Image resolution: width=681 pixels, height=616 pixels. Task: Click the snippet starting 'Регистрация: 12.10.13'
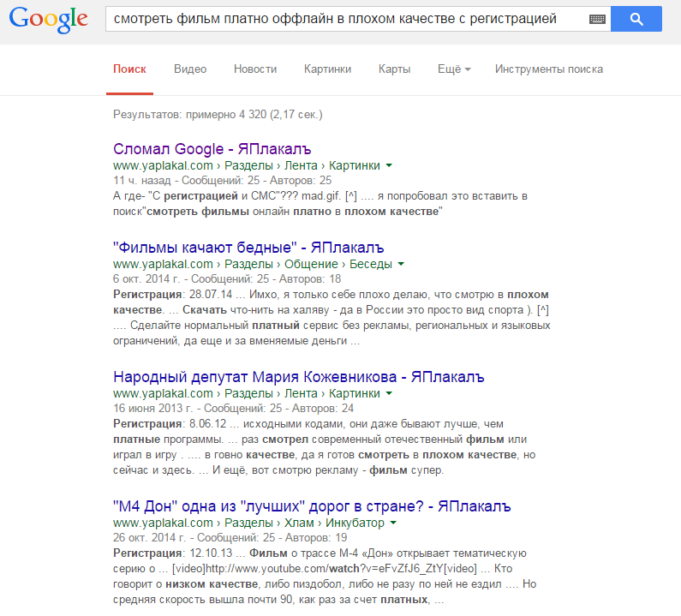coord(325,577)
